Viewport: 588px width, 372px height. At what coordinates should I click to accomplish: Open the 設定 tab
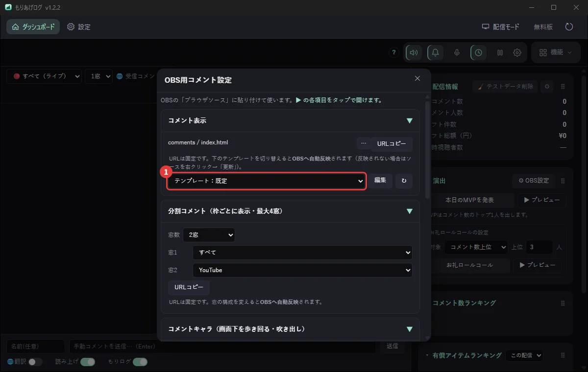tap(79, 27)
